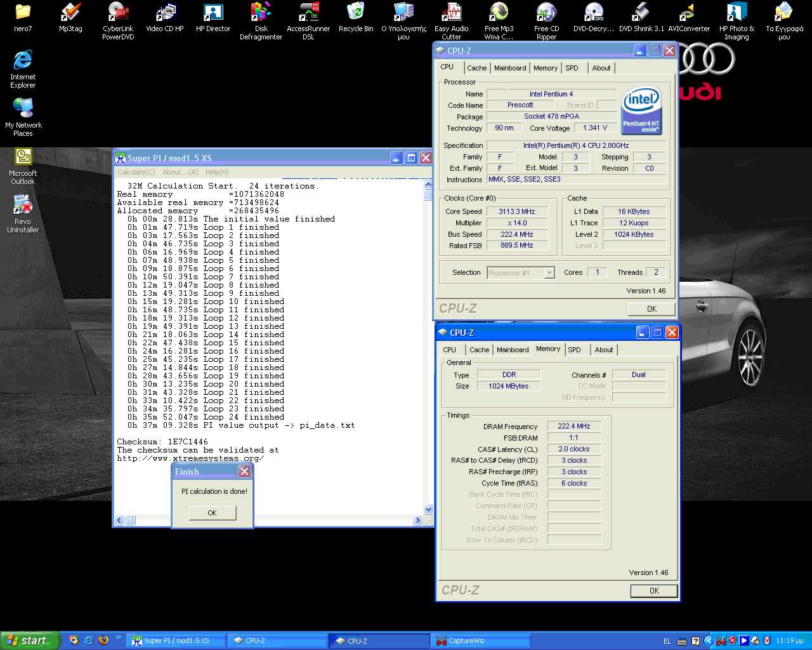Select the Microsoft Outlook desktop icon
812x650 pixels.
pos(23,166)
